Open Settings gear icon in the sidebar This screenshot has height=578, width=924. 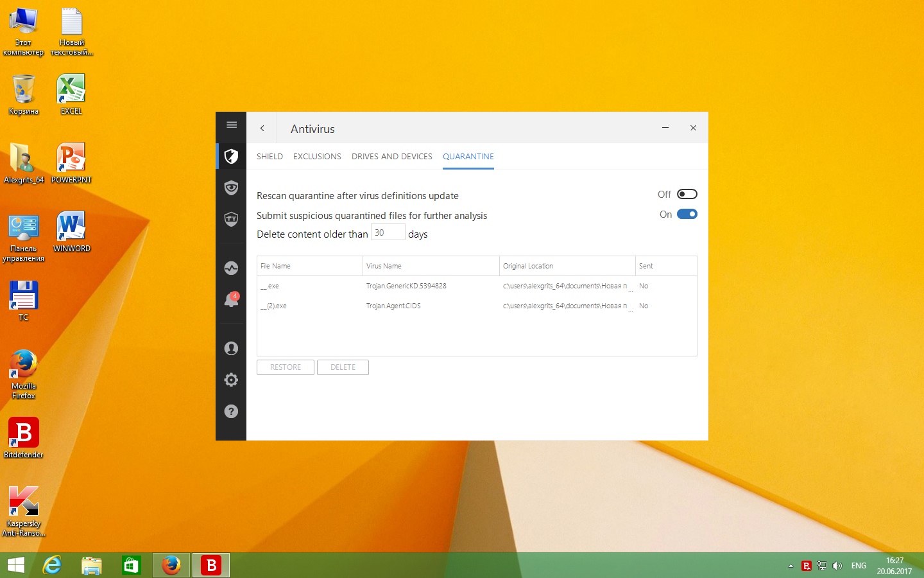pyautogui.click(x=232, y=380)
